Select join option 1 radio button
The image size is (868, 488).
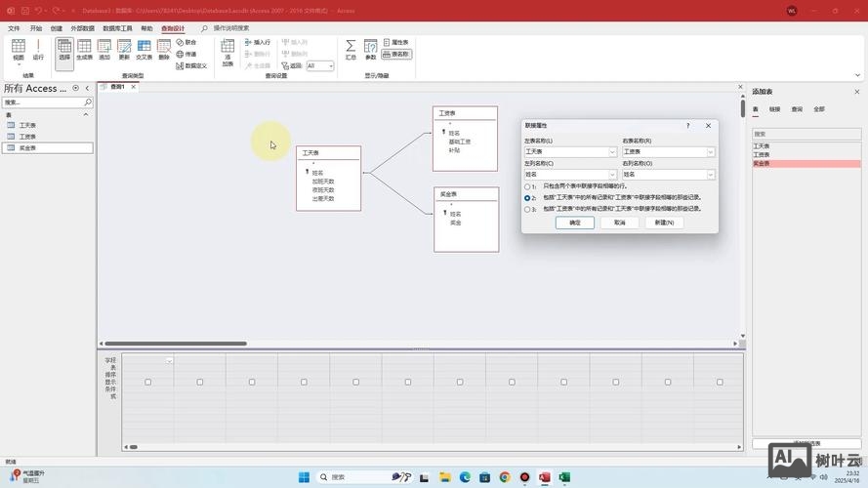pos(528,186)
